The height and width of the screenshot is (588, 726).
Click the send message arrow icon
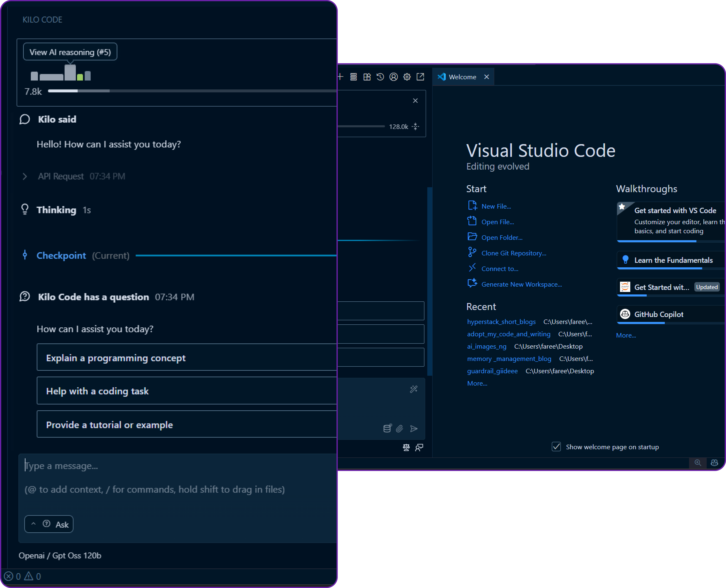(x=414, y=428)
